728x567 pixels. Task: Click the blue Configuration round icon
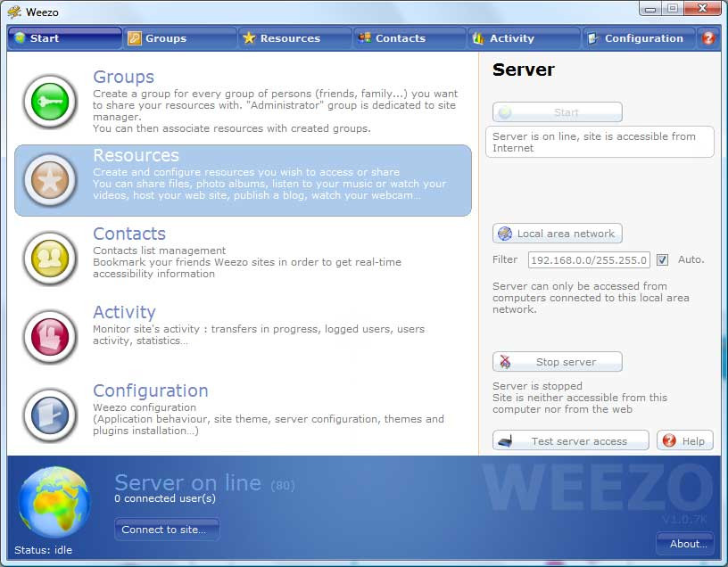(50, 415)
